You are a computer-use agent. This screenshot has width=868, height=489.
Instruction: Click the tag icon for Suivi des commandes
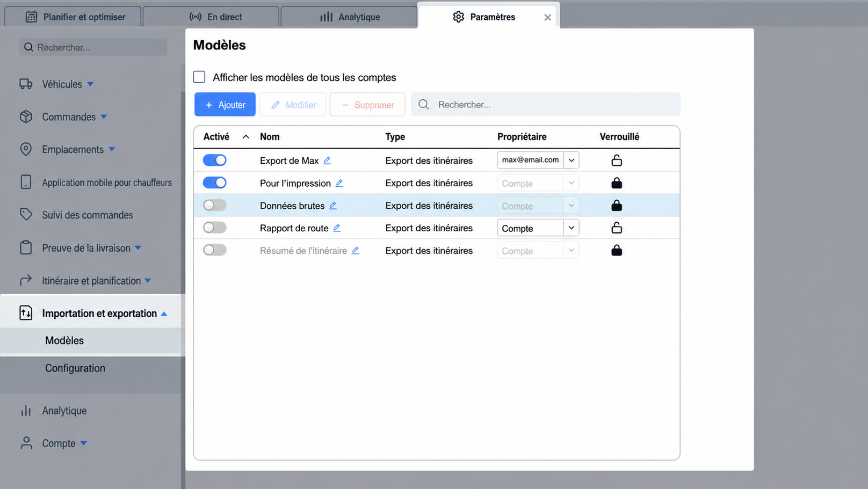(26, 214)
